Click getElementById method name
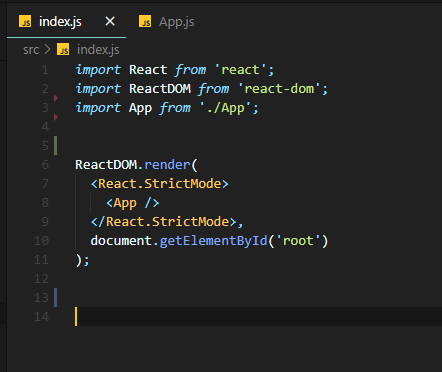This screenshot has width=442, height=372. coord(213,241)
